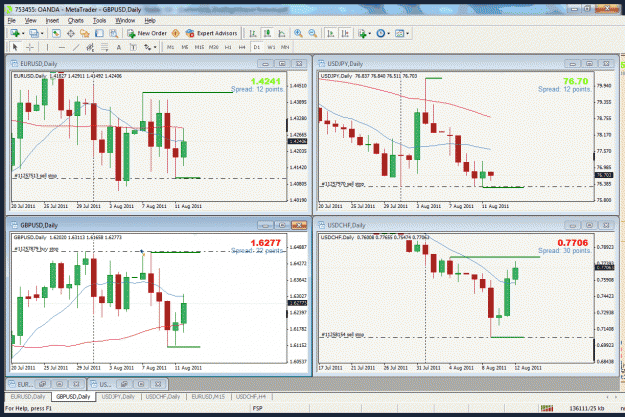Switch chart to bar chart type
The height and width of the screenshot is (417, 625).
pos(253,33)
